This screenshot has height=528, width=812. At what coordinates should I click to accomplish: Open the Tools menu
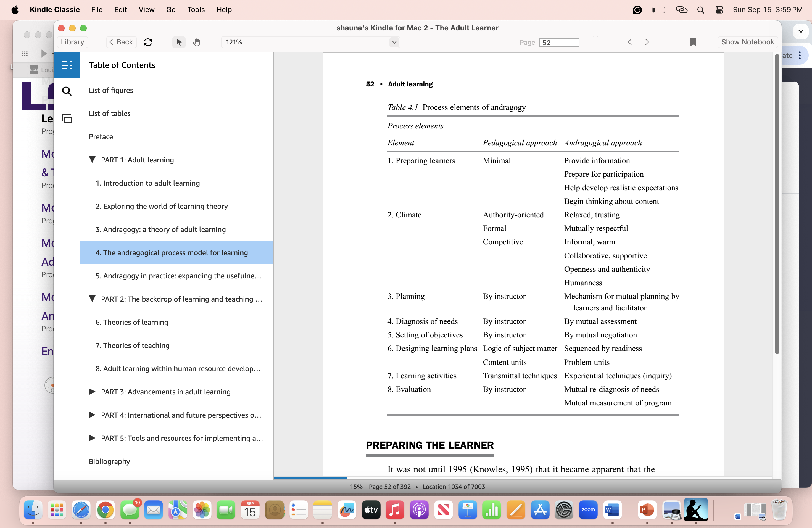tap(196, 10)
